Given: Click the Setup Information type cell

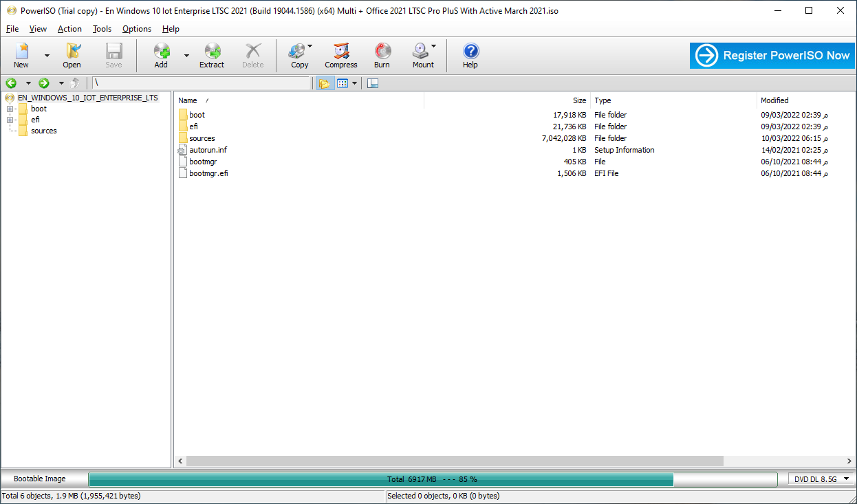Looking at the screenshot, I should tap(625, 150).
